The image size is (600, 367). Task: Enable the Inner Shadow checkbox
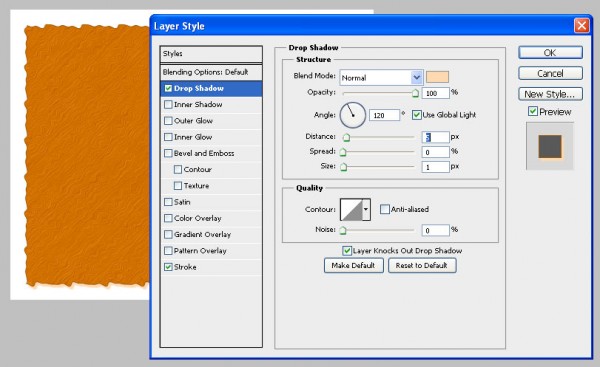tap(168, 104)
